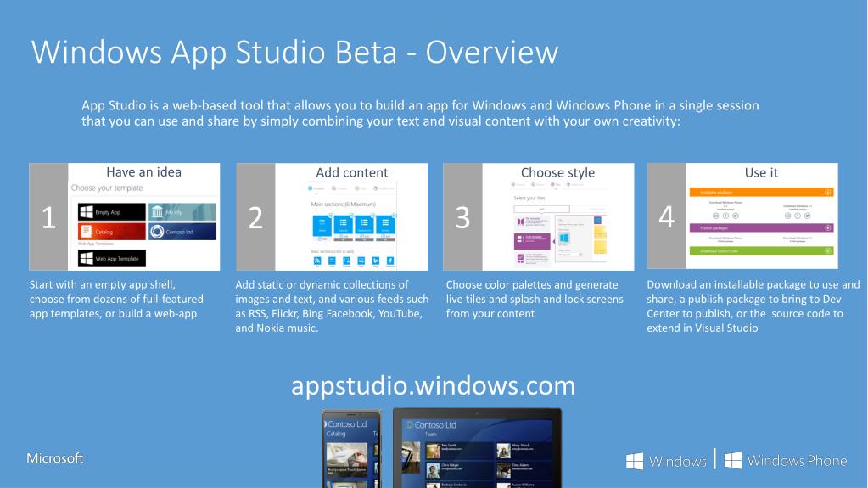This screenshot has height=488, width=868.
Task: Click first share icon under Windows 8.1
Action: pyautogui.click(x=787, y=216)
